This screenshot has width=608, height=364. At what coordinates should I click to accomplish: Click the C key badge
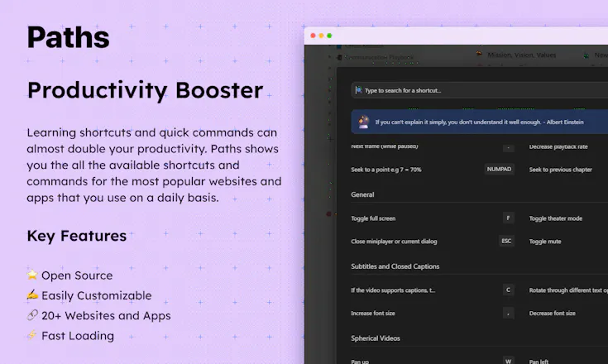[x=508, y=290]
